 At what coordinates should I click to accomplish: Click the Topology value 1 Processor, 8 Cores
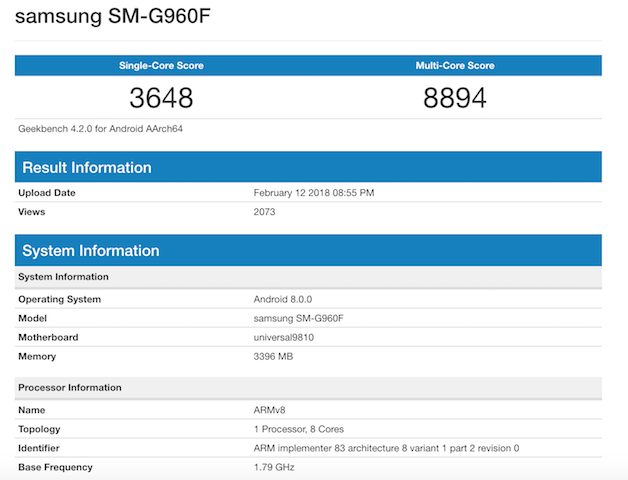tap(301, 429)
